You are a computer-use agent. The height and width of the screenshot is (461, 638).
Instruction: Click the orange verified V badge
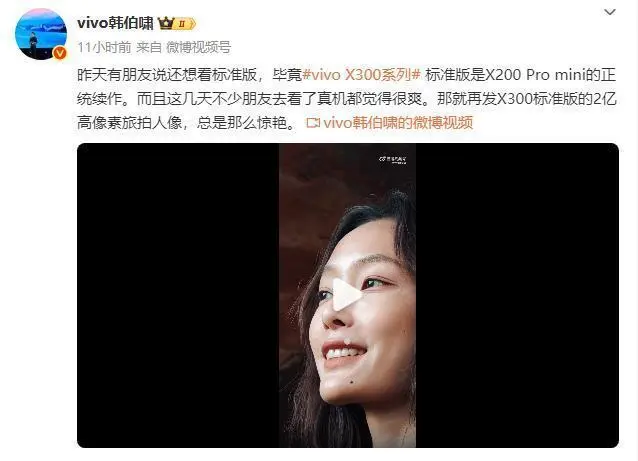[x=60, y=53]
